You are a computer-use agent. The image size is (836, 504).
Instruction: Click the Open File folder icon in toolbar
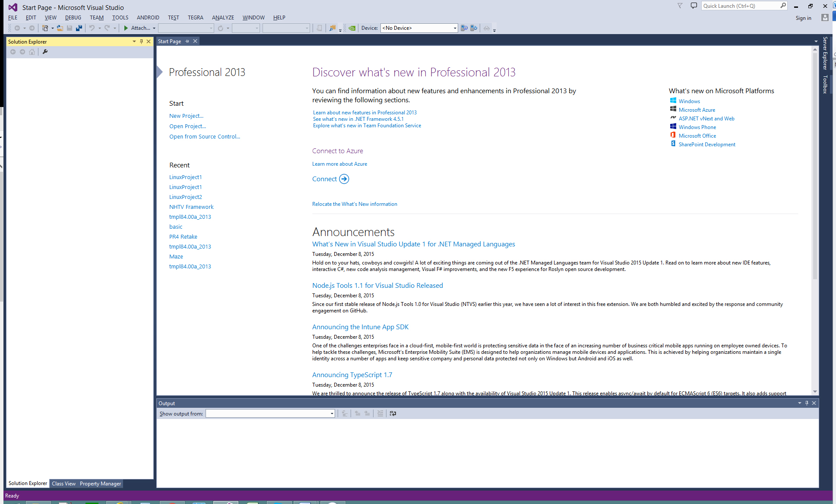click(60, 28)
